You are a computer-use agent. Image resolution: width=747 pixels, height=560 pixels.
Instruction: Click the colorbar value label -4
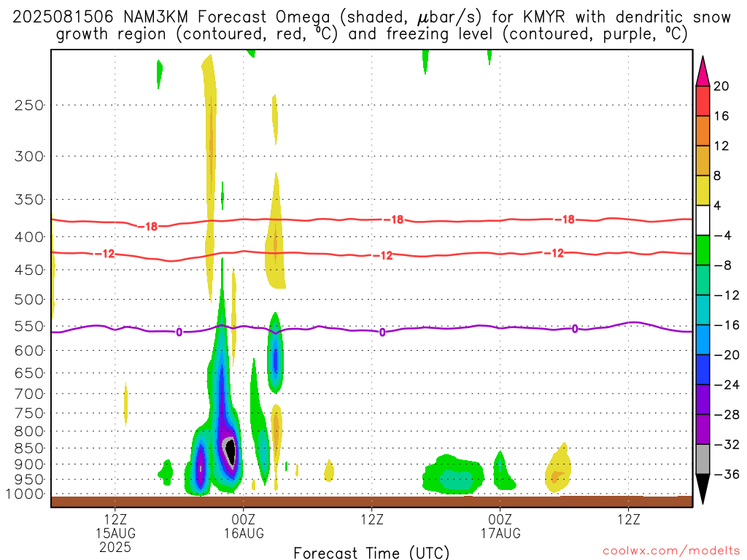723,236
